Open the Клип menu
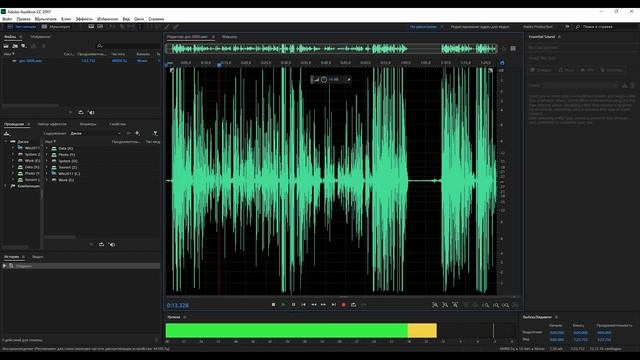 click(66, 19)
